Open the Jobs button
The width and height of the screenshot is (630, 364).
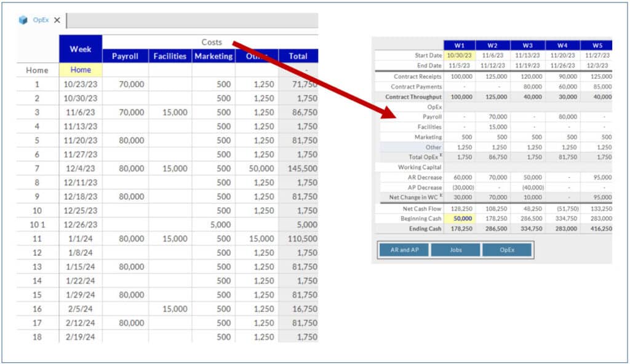tap(456, 250)
